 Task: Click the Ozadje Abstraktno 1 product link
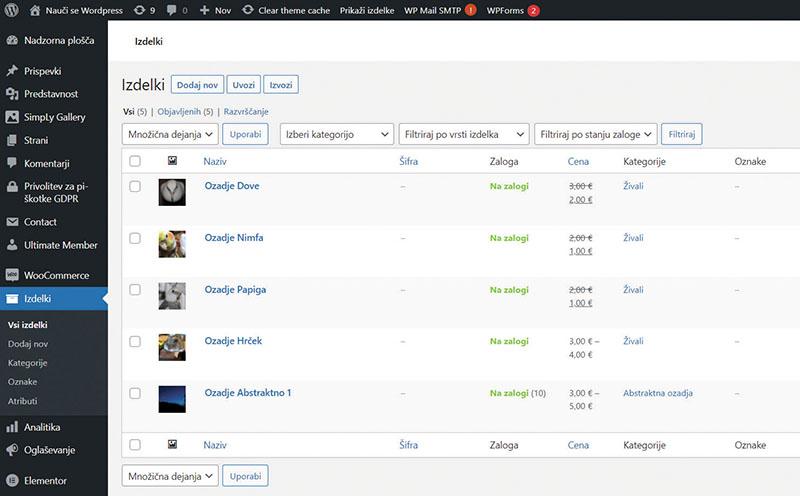tap(247, 393)
